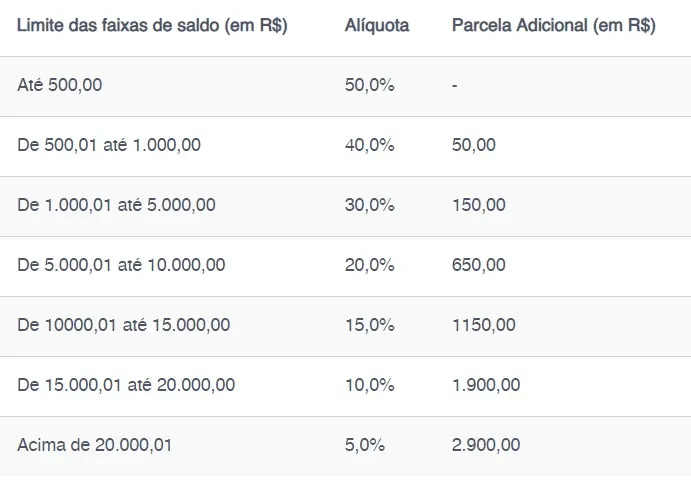691x483 pixels.
Task: Click the 30,0% rate cell
Action: 369,205
